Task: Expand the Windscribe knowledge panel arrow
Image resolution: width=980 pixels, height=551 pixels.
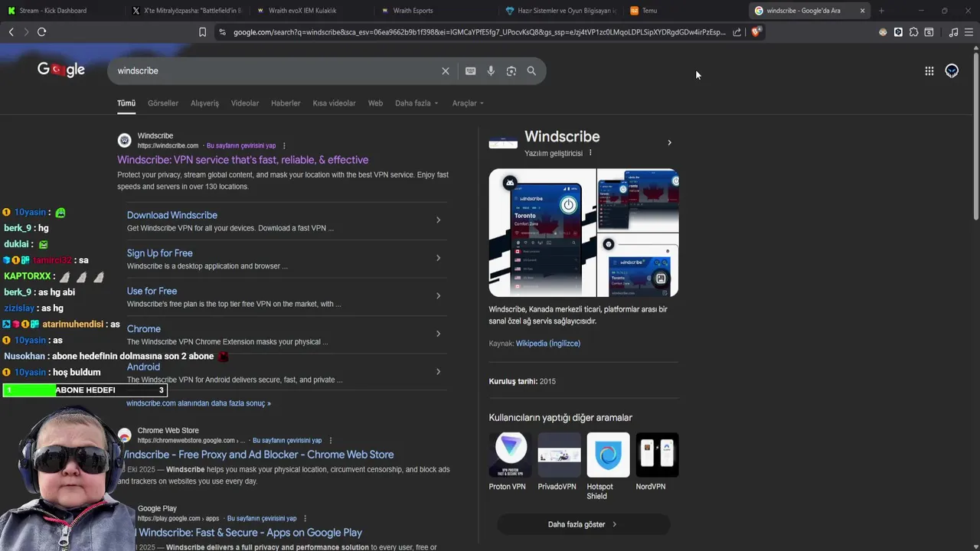Action: click(x=669, y=143)
